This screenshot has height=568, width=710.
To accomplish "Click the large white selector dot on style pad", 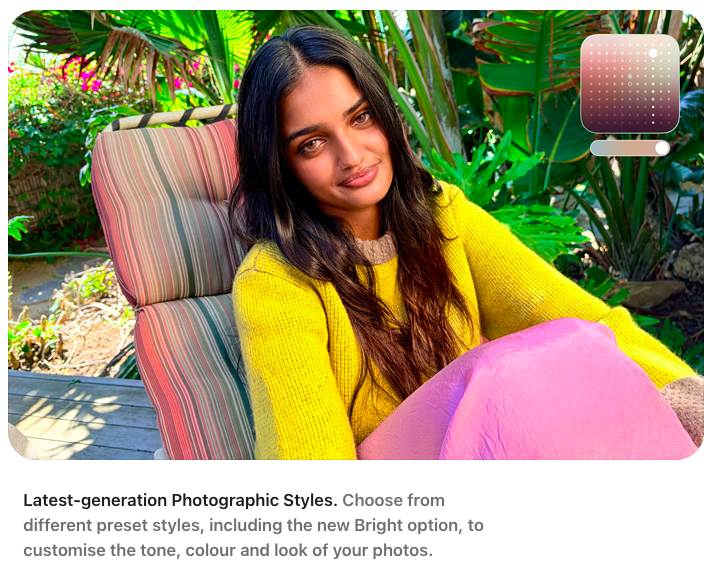I will (x=653, y=53).
